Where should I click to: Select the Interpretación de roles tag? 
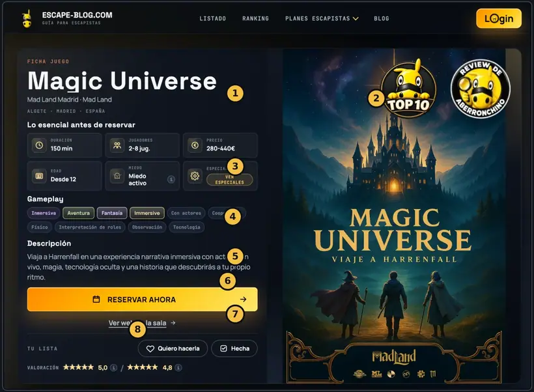[x=90, y=227]
